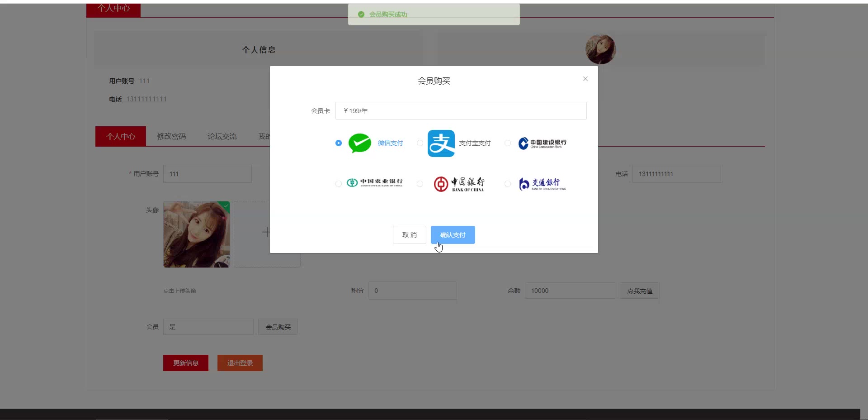Image resolution: width=868 pixels, height=420 pixels.
Task: Click the 点击上传头像 hint text
Action: [179, 291]
